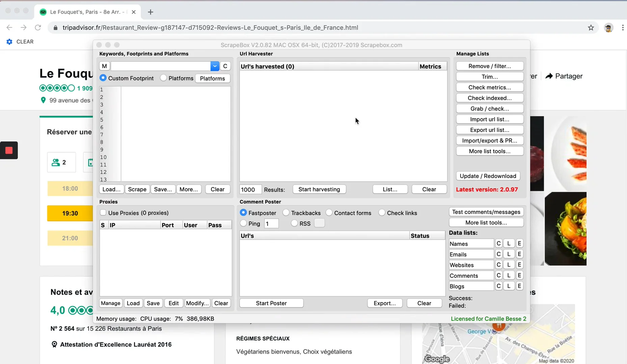627x364 pixels.
Task: Open the Import url list... menu
Action: pos(490,119)
